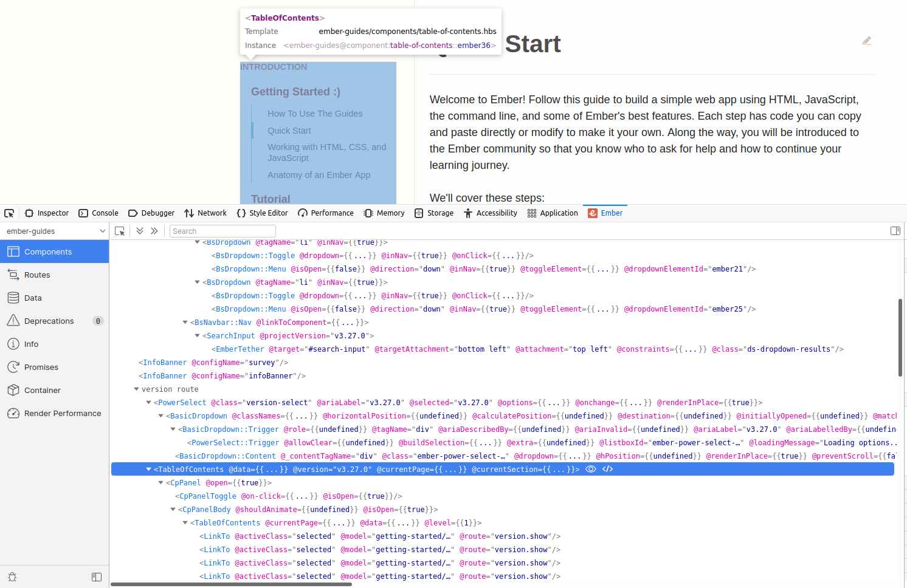Click the 'Getting Started :)' section heading
The image size is (907, 588).
(295, 92)
